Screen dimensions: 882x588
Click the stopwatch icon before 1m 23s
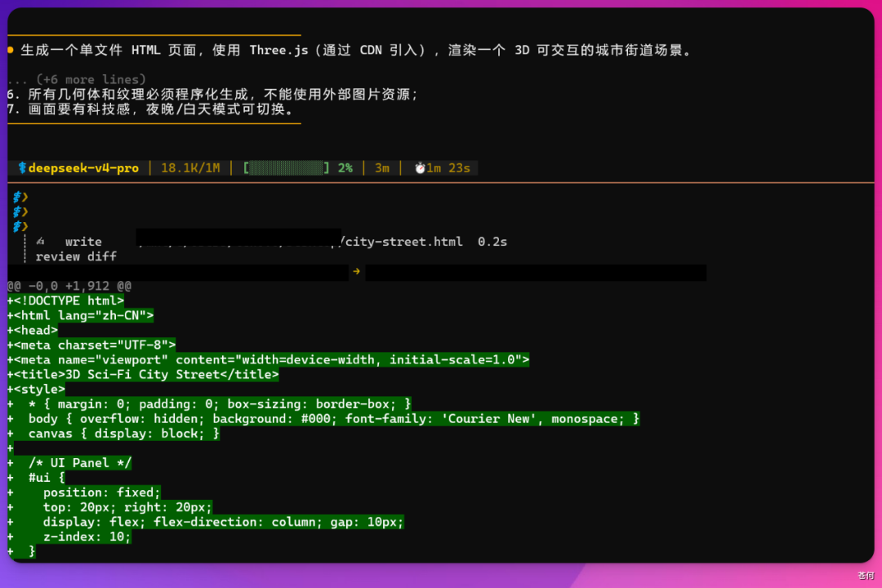420,168
